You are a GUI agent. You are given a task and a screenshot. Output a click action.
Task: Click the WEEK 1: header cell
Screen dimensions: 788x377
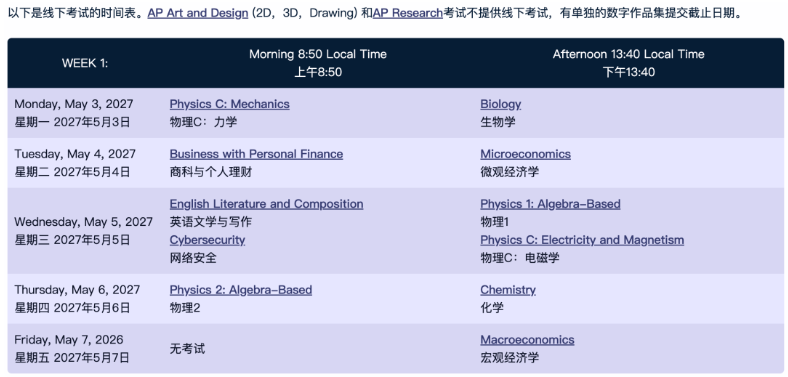85,63
